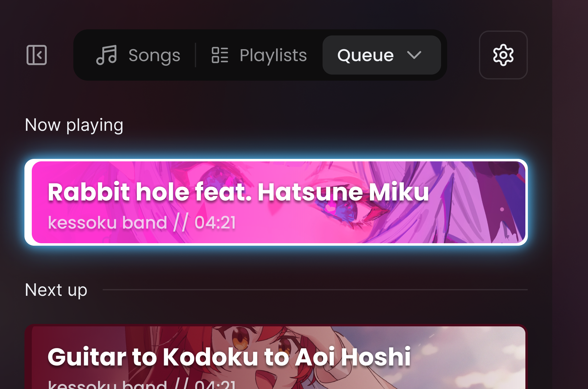Switch to the Songs tab
The image size is (588, 389).
pos(138,55)
